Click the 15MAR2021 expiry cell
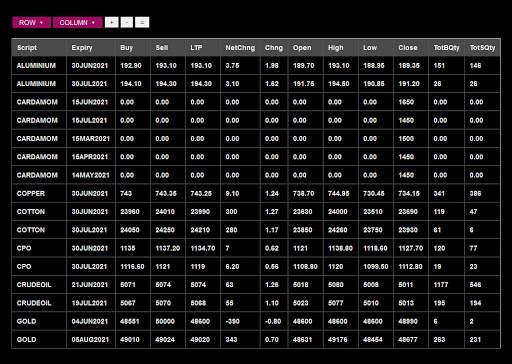Screen dimensions: 512x364 point(91,139)
